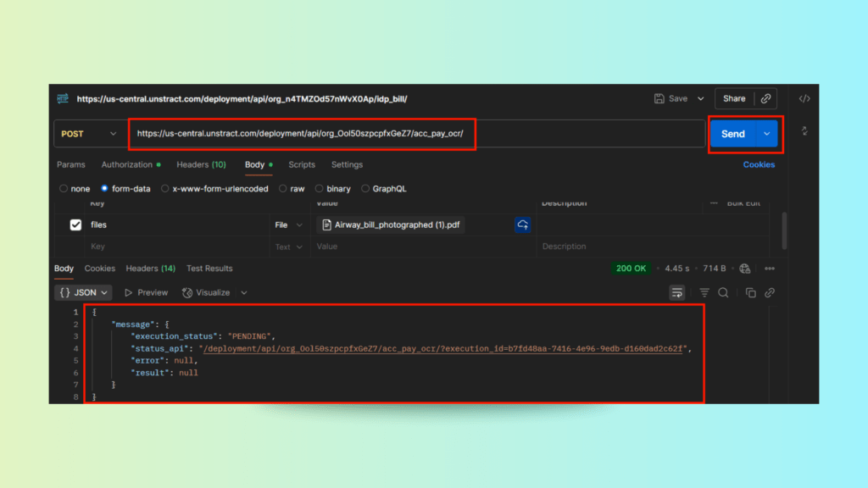
Task: Select the GraphQL body radio option
Action: [365, 189]
